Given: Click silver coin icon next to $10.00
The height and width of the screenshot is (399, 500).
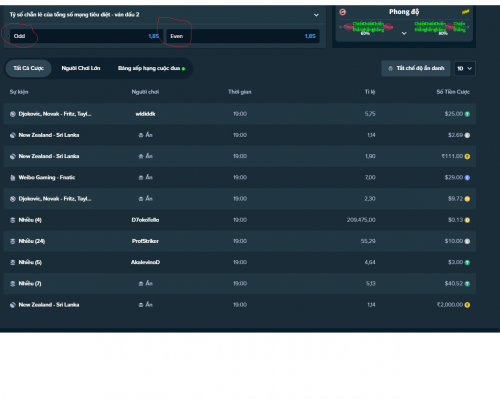Looking at the screenshot, I should 467,241.
